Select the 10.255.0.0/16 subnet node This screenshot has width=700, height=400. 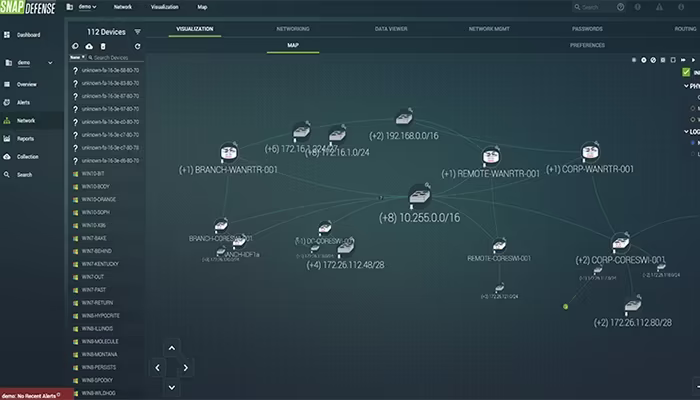419,196
